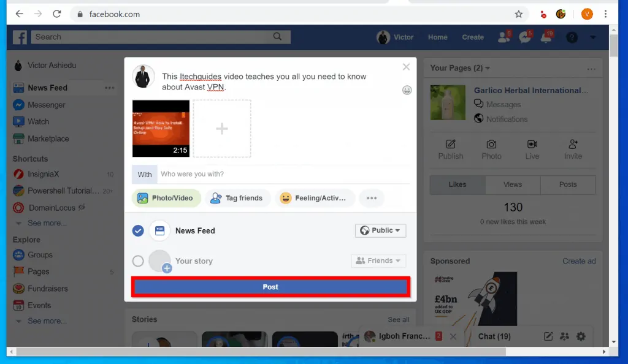This screenshot has width=628, height=364.
Task: Open the Notifications bell icon
Action: pos(546,37)
